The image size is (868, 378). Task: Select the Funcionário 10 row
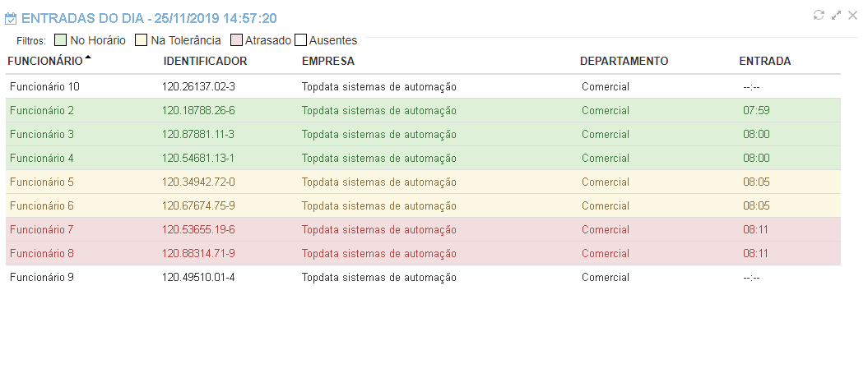coord(44,86)
